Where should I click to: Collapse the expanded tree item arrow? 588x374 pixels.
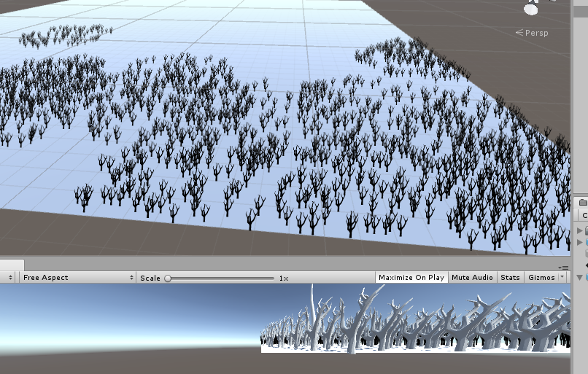point(580,278)
